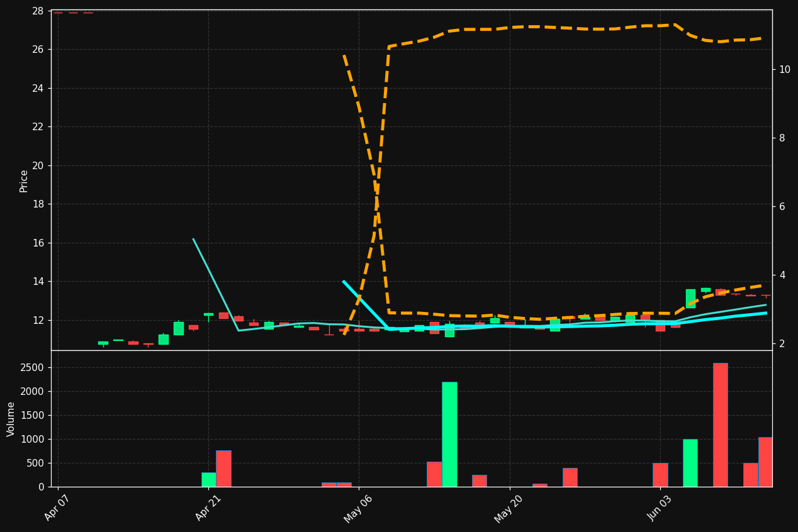Click the 2000 volume axis tick

tap(33, 391)
